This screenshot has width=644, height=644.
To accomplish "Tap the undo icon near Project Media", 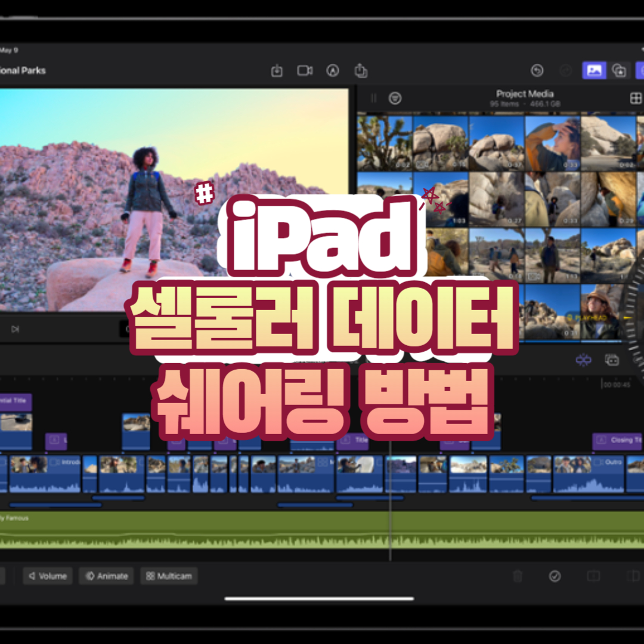I will click(x=537, y=70).
